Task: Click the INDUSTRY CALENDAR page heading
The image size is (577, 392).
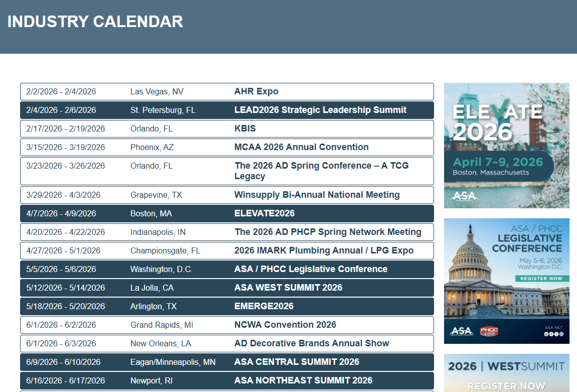Action: click(x=95, y=22)
